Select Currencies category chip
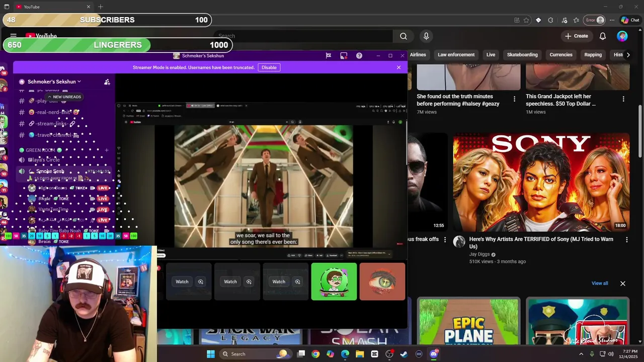The height and width of the screenshot is (362, 644). 561,55
